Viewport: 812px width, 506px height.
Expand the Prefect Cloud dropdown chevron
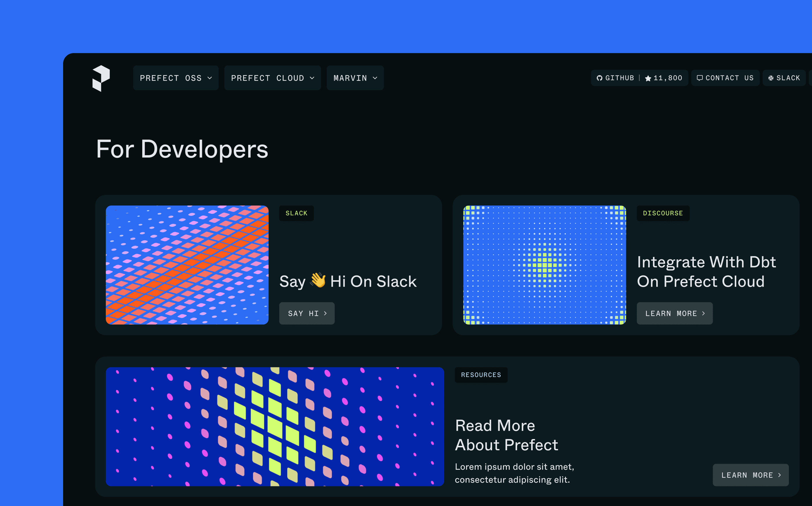click(312, 78)
